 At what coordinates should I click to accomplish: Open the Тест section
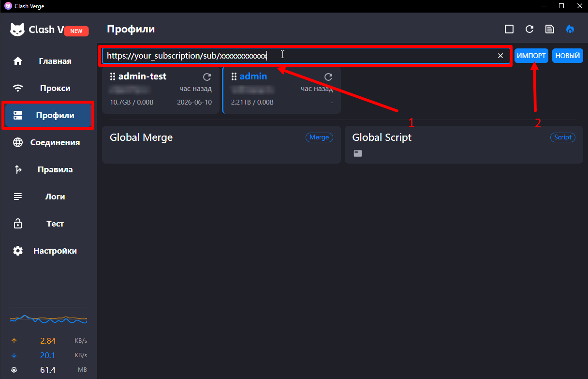(48, 224)
